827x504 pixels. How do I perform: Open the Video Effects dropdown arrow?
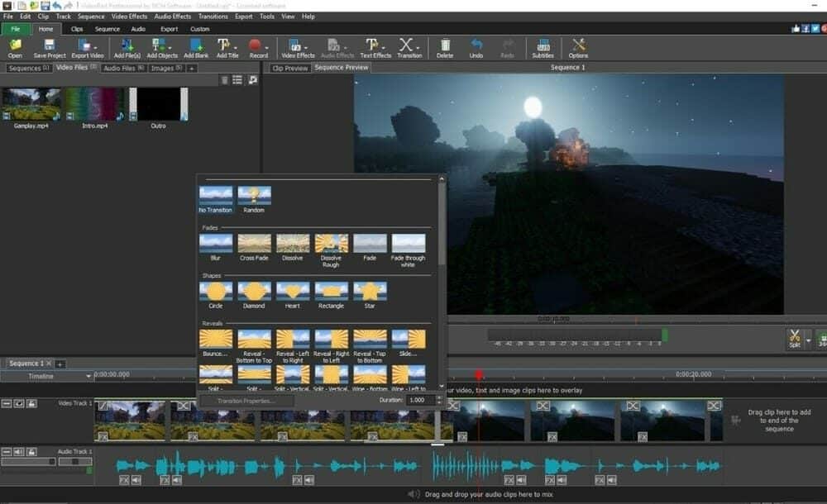[x=306, y=47]
